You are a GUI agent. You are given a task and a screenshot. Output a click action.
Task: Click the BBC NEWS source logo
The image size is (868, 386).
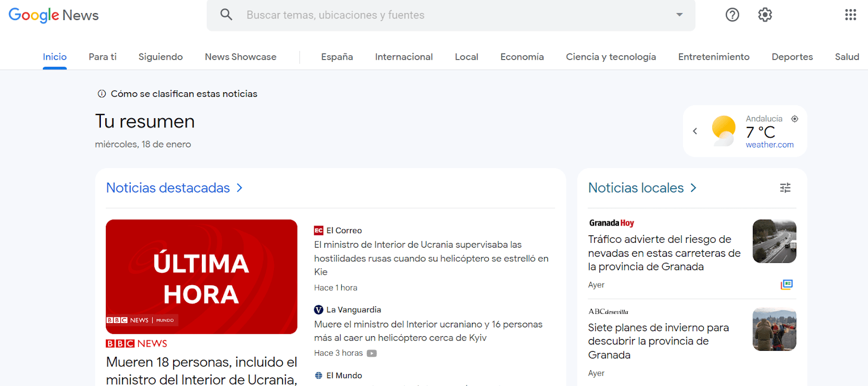[x=137, y=343]
